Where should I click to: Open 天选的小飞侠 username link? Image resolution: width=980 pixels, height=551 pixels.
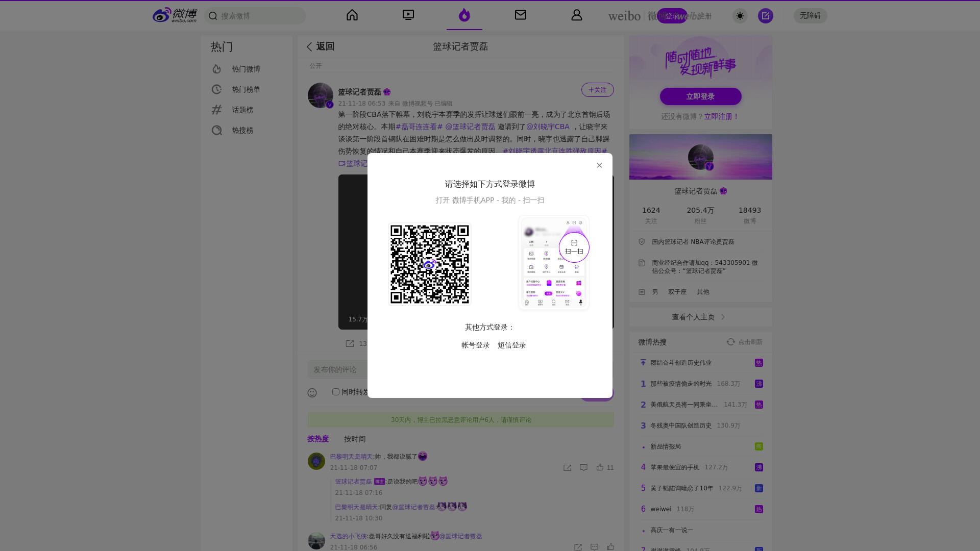pyautogui.click(x=348, y=536)
